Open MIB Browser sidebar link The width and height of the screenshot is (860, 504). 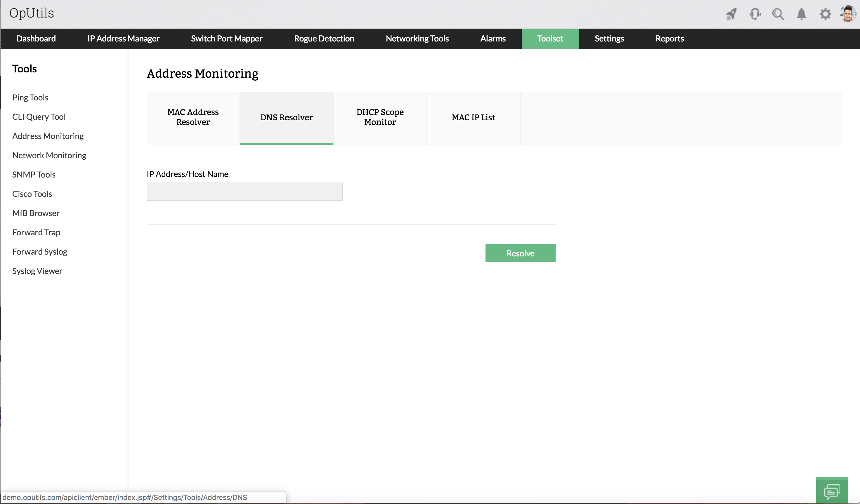coord(36,213)
